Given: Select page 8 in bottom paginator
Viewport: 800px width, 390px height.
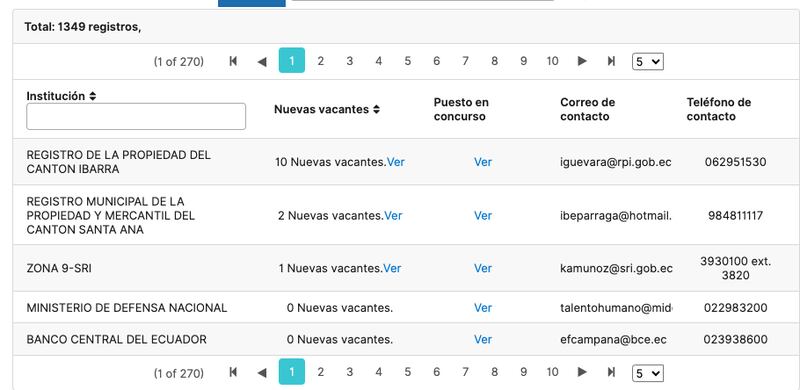Looking at the screenshot, I should tap(494, 372).
